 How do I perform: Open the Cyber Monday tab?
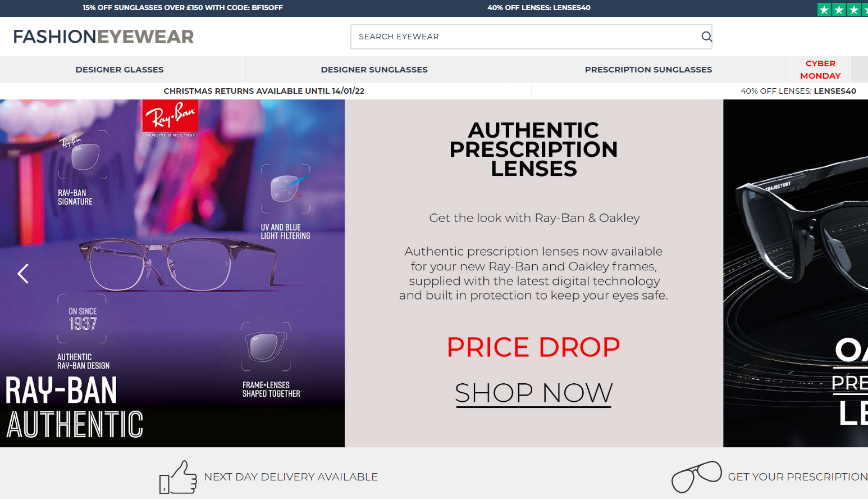pos(820,70)
